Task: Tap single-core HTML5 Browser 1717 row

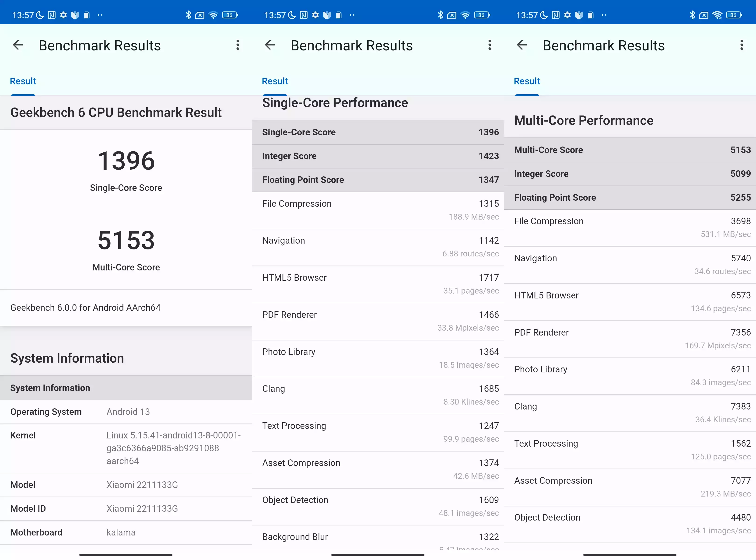Action: (x=378, y=284)
